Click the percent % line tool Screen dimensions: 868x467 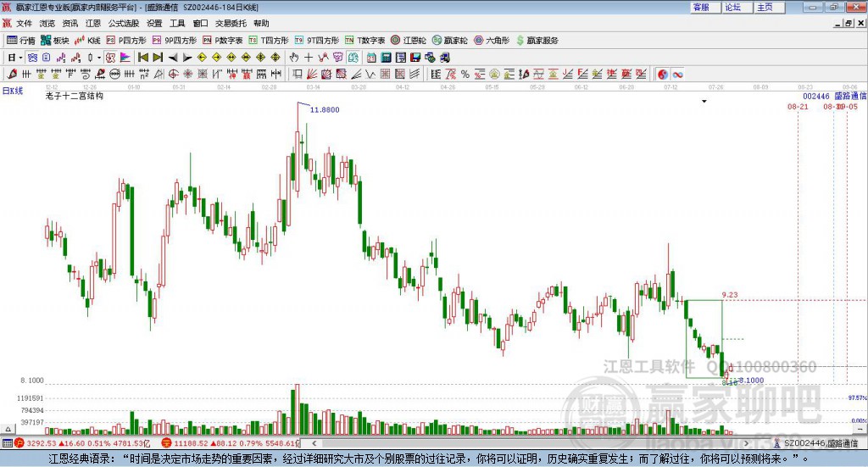[465, 74]
